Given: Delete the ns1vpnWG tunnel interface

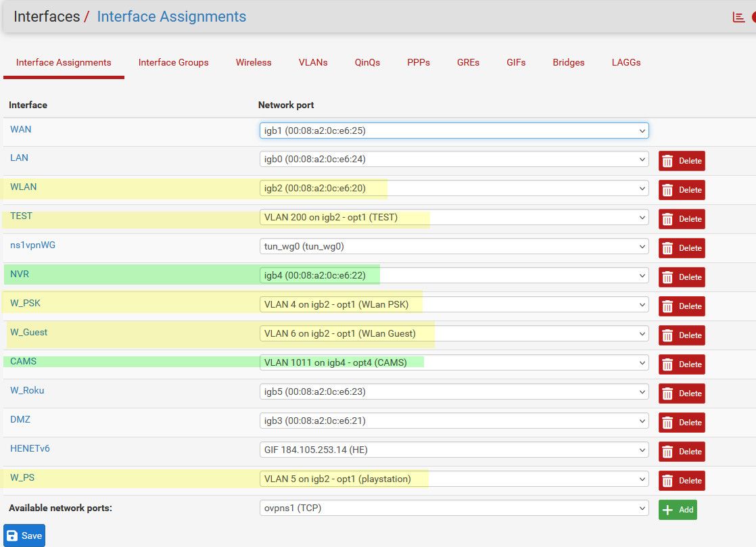Looking at the screenshot, I should pyautogui.click(x=682, y=248).
